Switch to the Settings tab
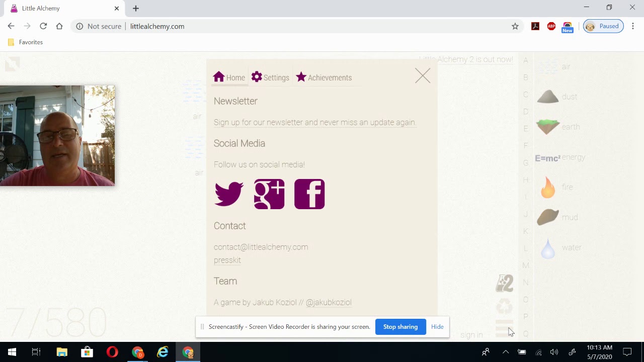This screenshot has height=362, width=644. (270, 77)
